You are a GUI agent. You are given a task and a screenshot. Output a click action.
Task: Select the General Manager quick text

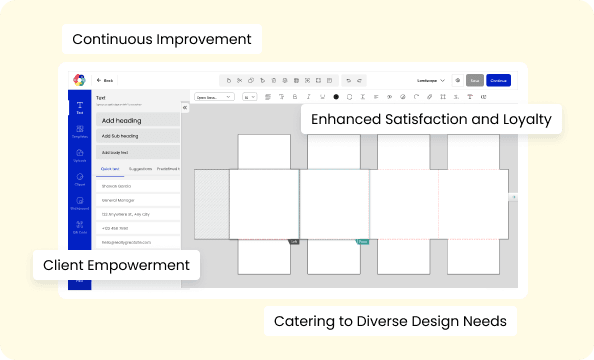point(138,200)
